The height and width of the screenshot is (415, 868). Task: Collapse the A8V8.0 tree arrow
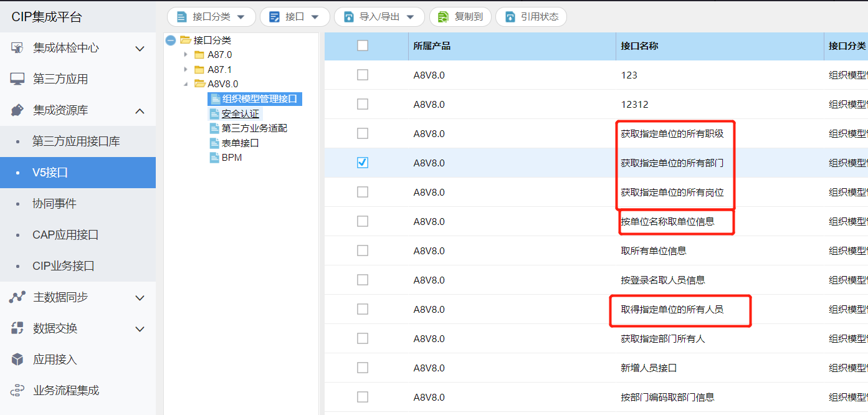click(x=186, y=84)
